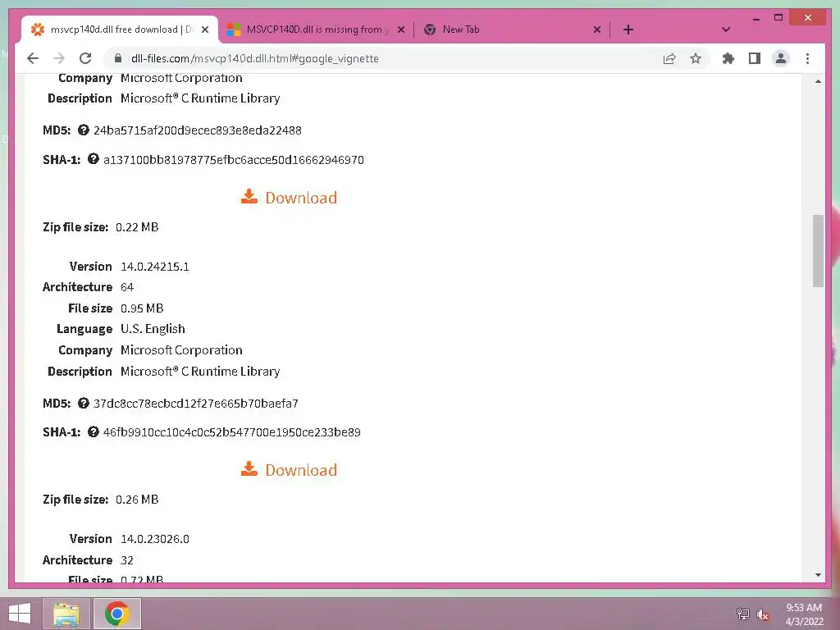Download the 0.22 MB zip version
The image size is (840, 630).
click(x=290, y=197)
